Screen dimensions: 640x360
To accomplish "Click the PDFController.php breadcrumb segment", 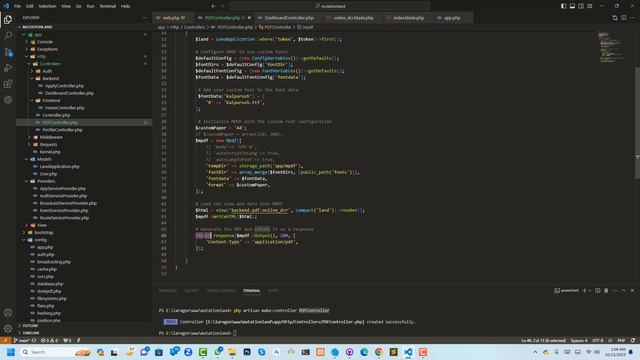I will pyautogui.click(x=235, y=27).
